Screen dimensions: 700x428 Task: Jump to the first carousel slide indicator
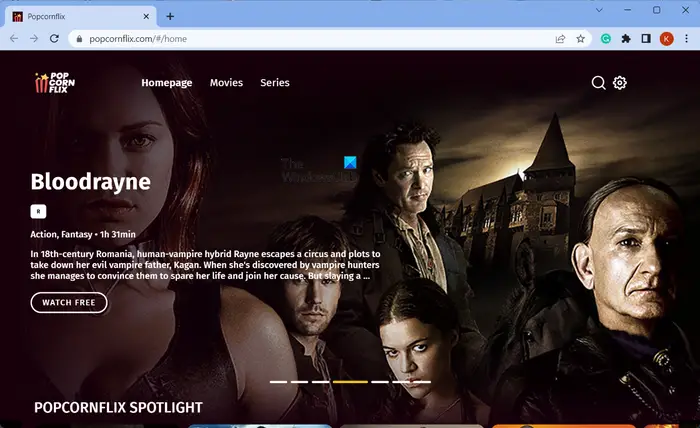coord(279,382)
